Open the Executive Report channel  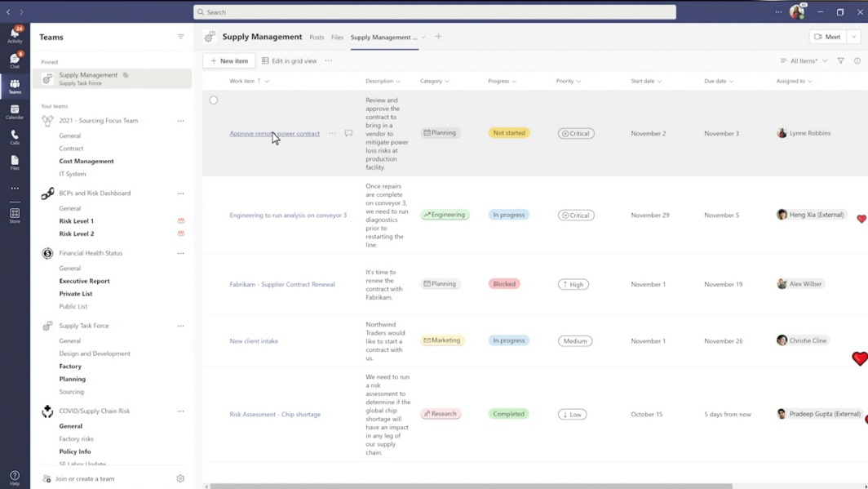(x=84, y=281)
